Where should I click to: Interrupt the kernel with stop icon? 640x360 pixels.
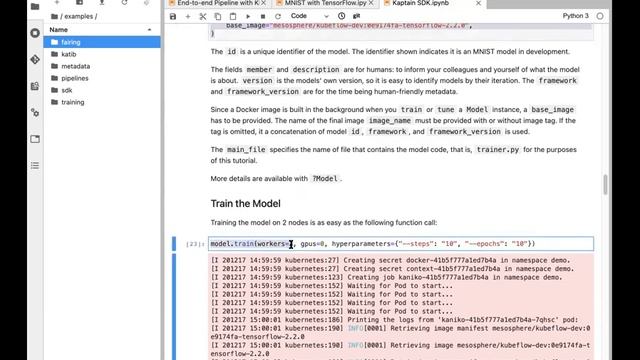point(263,16)
